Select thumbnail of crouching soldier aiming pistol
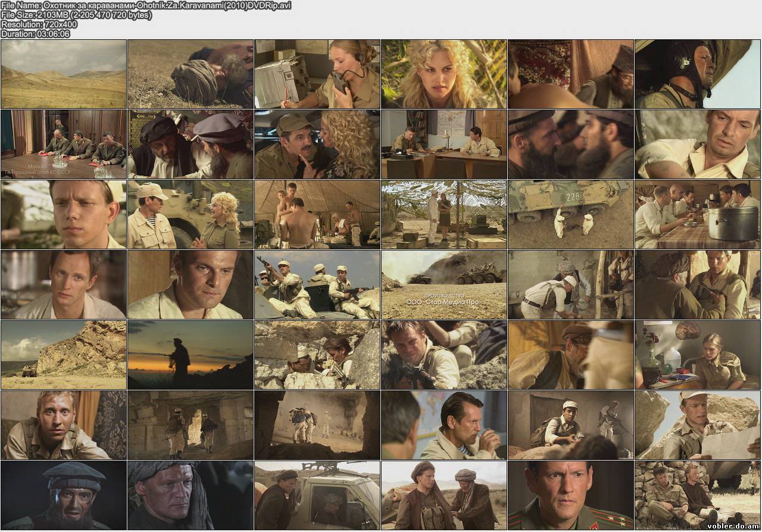 pos(571,425)
